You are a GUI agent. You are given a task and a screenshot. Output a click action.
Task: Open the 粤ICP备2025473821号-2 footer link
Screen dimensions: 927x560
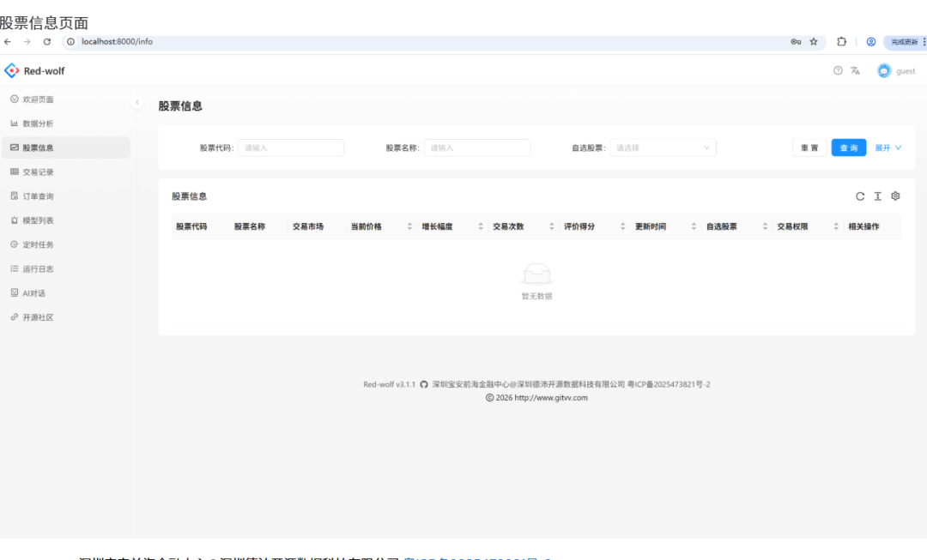[669, 384]
